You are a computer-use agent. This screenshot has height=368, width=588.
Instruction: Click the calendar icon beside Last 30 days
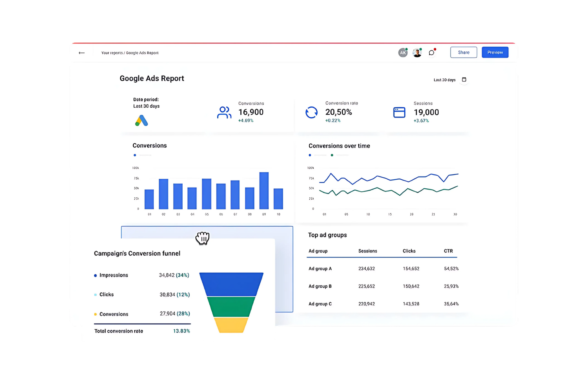[464, 80]
